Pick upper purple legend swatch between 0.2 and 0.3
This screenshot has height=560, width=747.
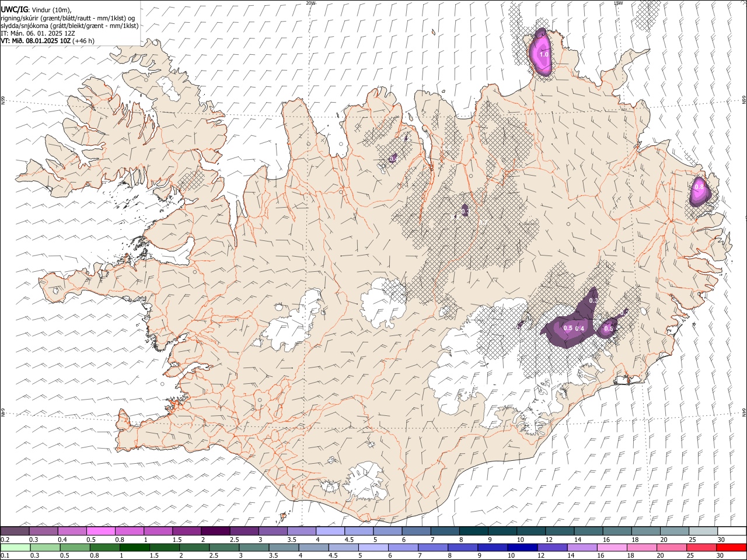pyautogui.click(x=15, y=531)
